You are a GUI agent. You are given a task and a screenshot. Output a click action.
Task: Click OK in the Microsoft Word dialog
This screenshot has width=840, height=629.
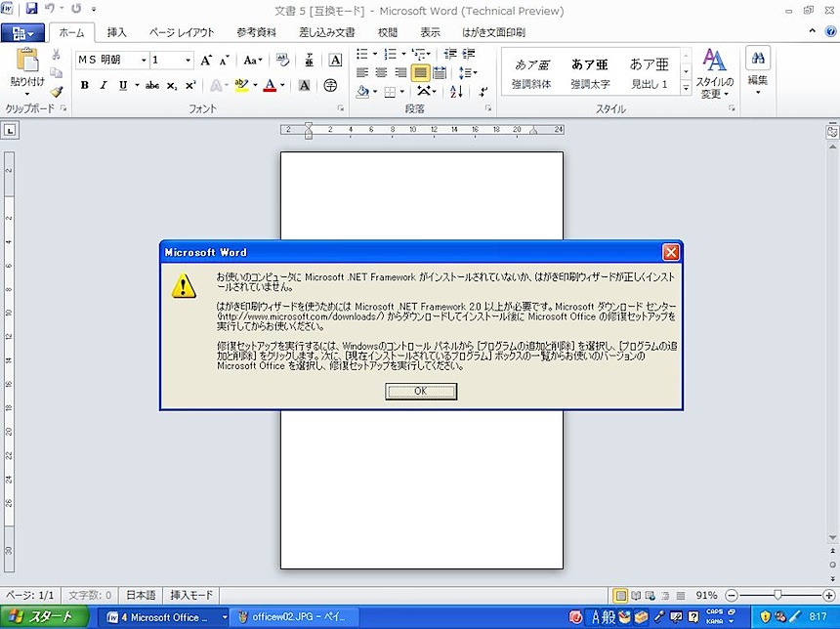(x=421, y=391)
